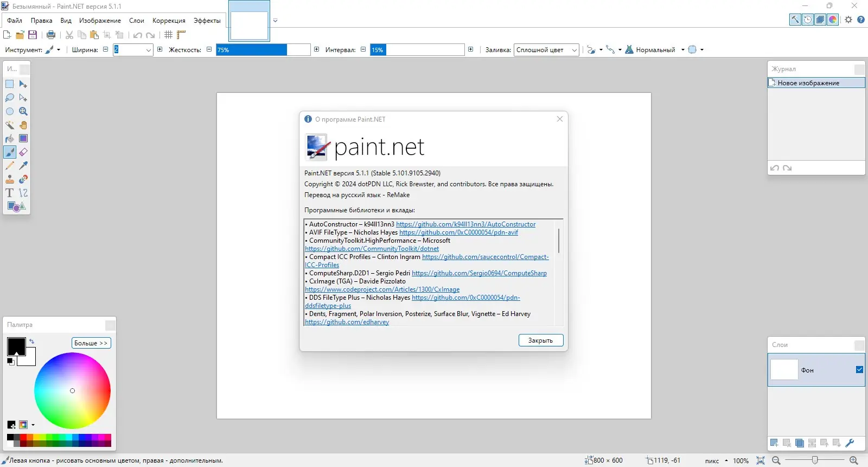Click the zoom slider in the status bar
This screenshot has height=467, width=868.
coord(815,460)
